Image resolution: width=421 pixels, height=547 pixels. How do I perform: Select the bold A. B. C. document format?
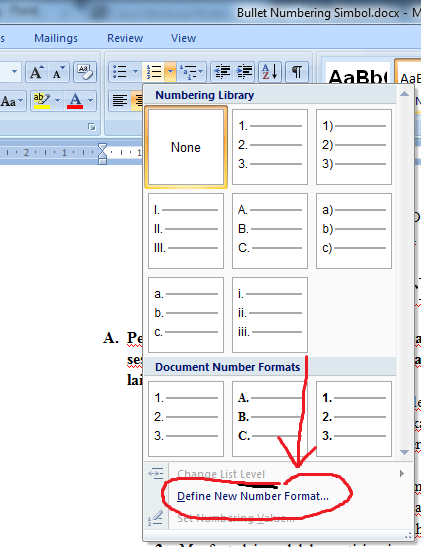tap(270, 419)
